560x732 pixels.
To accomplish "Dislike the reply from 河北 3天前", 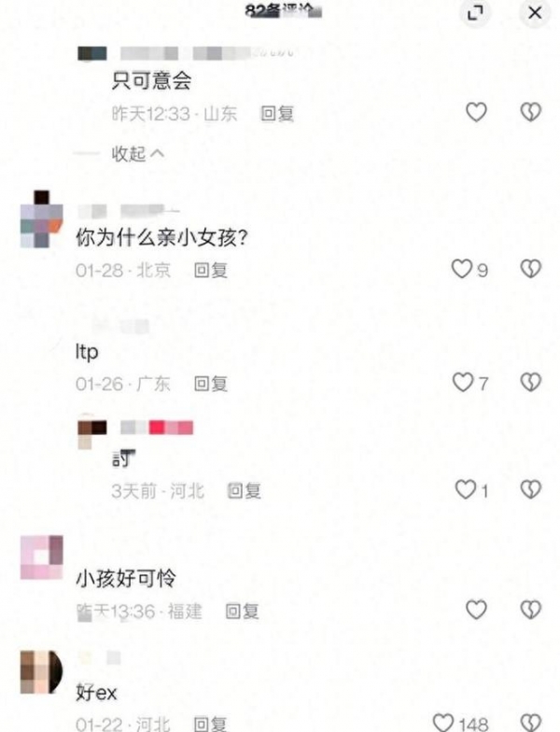I will 530,489.
